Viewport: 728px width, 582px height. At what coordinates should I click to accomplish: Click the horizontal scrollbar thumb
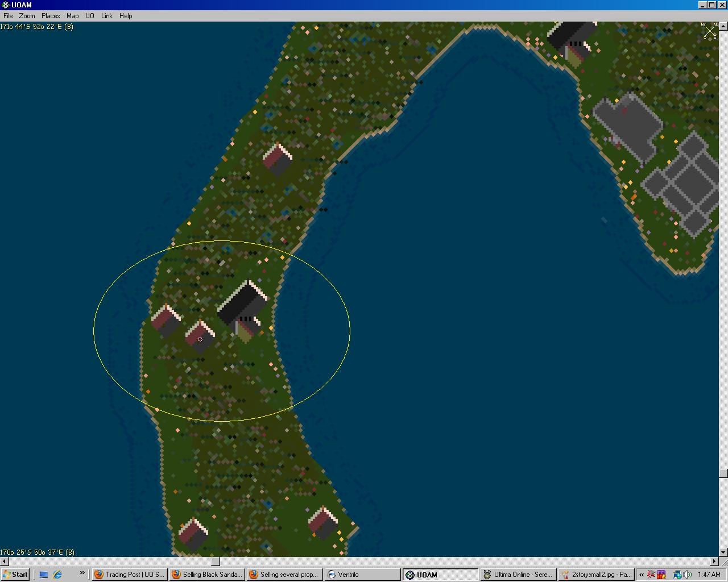[x=216, y=562]
